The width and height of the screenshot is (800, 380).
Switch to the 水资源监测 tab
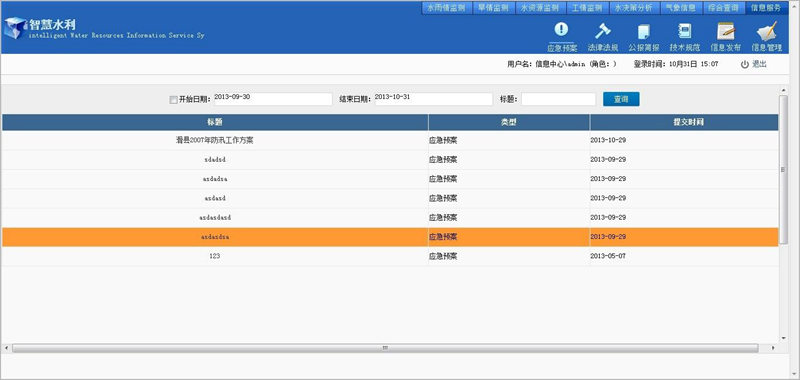pos(540,8)
